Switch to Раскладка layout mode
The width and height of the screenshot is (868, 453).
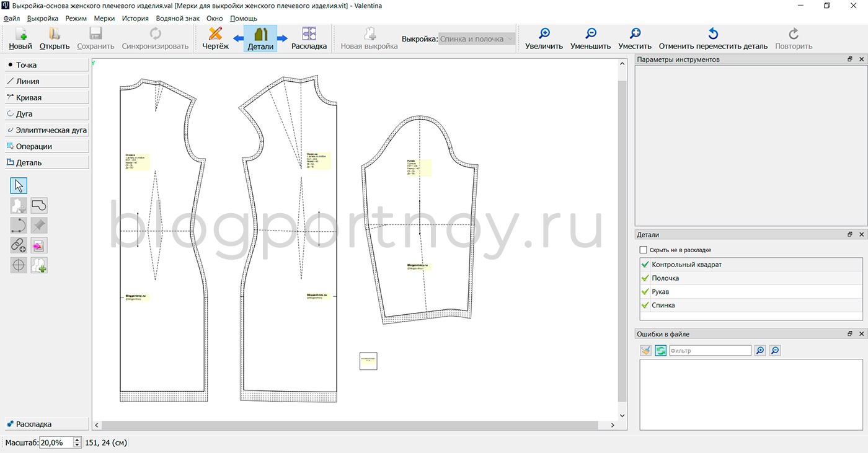(309, 38)
